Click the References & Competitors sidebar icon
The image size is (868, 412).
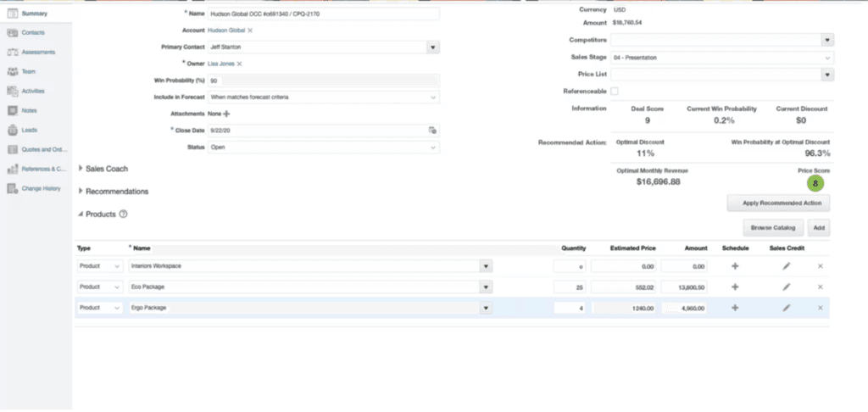(x=13, y=169)
